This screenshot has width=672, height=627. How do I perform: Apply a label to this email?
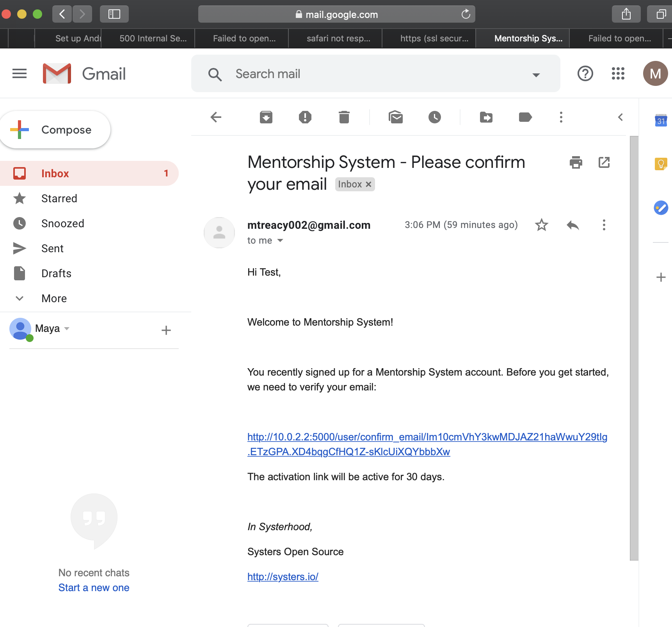coord(525,117)
